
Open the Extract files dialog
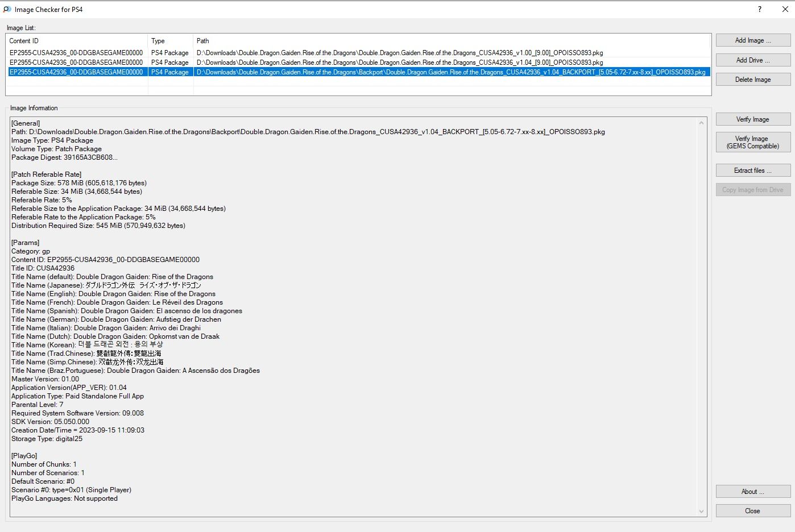tap(753, 171)
